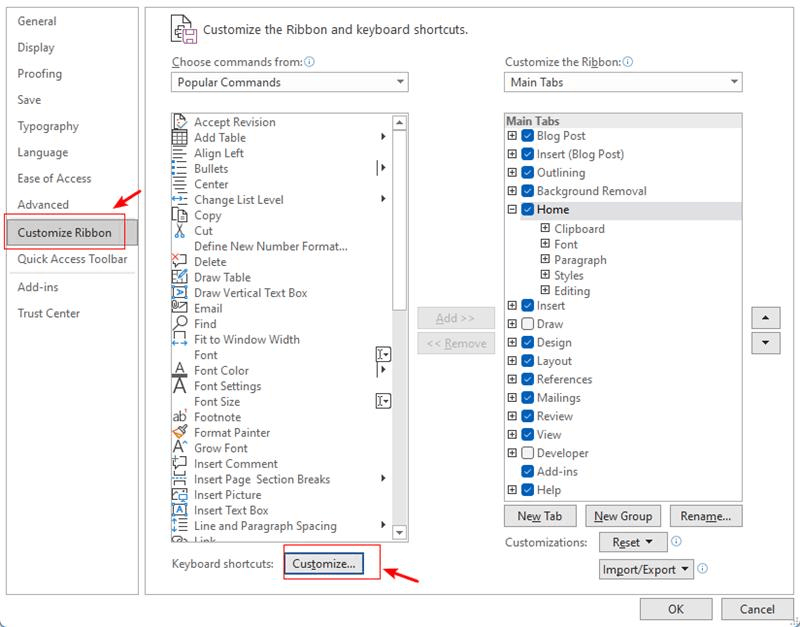Click the Move Up arrow button
The image size is (800, 627).
[765, 318]
